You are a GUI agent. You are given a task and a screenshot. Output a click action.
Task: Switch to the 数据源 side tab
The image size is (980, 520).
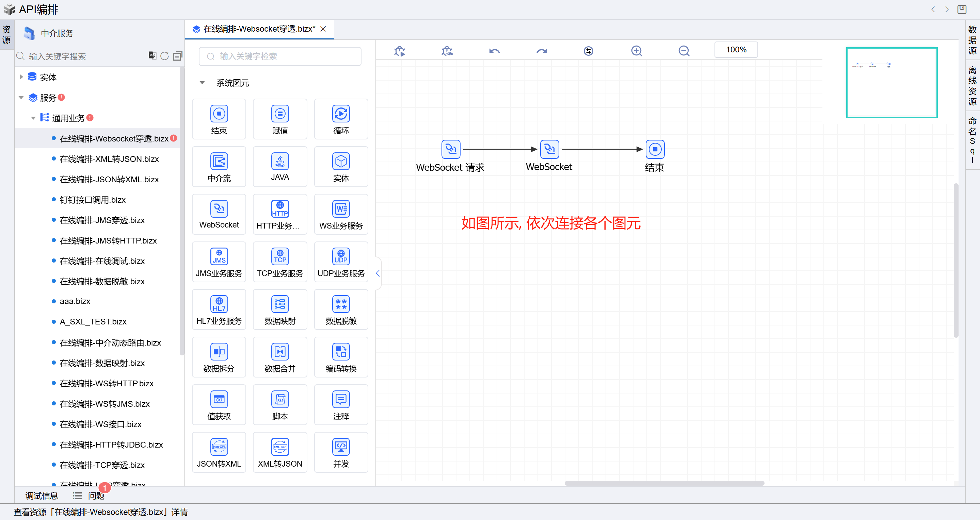coord(972,39)
